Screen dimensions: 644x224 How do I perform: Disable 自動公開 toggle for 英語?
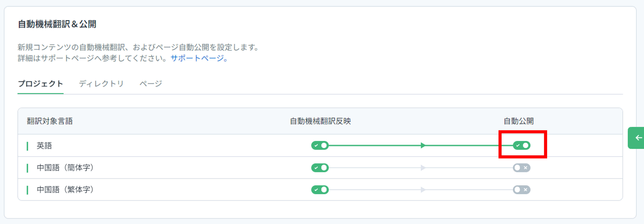click(x=521, y=145)
